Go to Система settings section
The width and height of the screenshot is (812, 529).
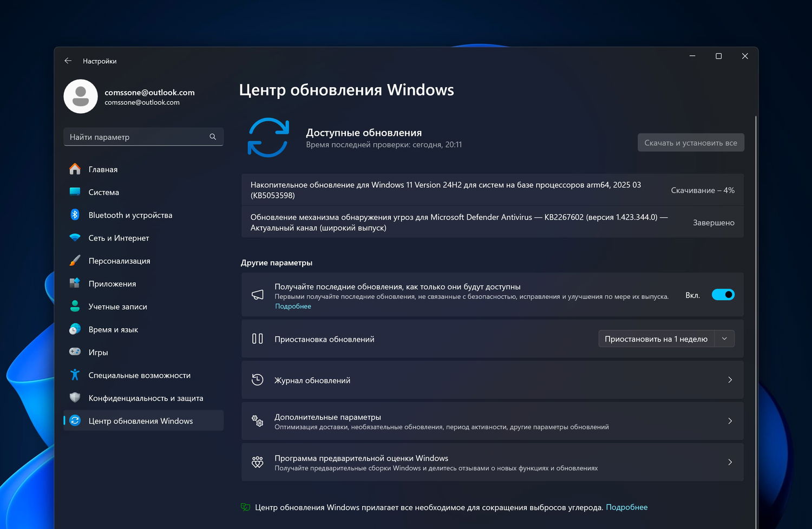pos(143,192)
